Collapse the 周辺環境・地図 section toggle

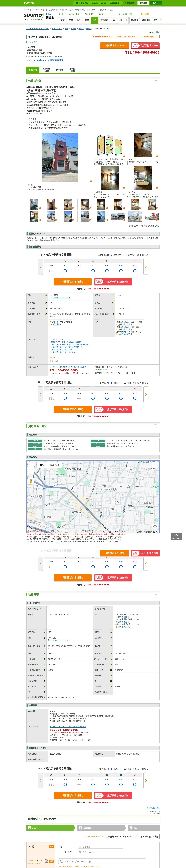[x=156, y=426]
